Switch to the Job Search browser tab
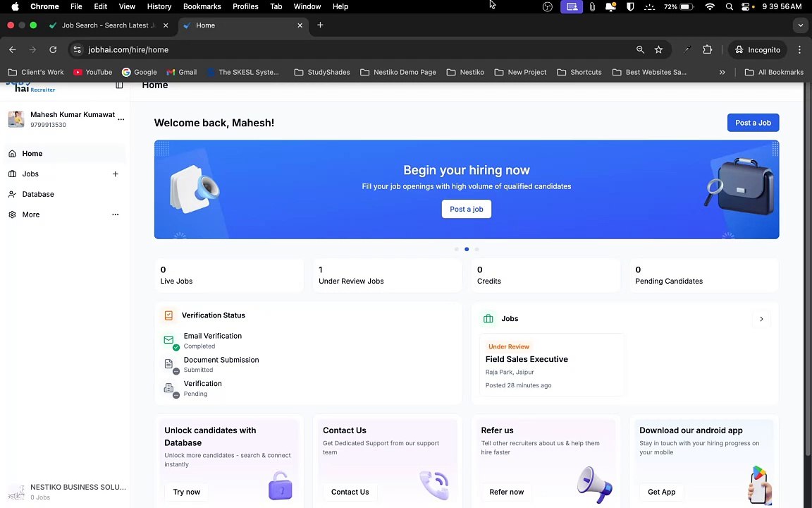812x508 pixels. click(109, 25)
